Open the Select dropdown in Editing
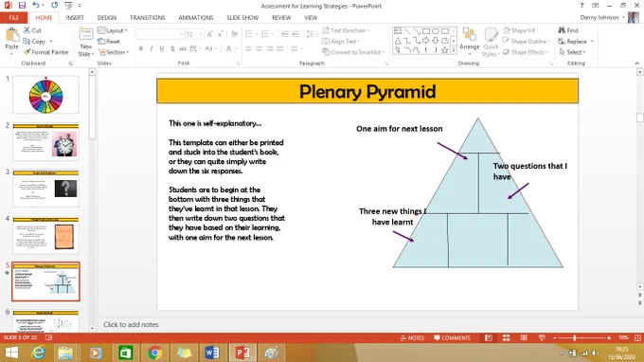Viewport: 644px width, 362px height. coord(573,52)
